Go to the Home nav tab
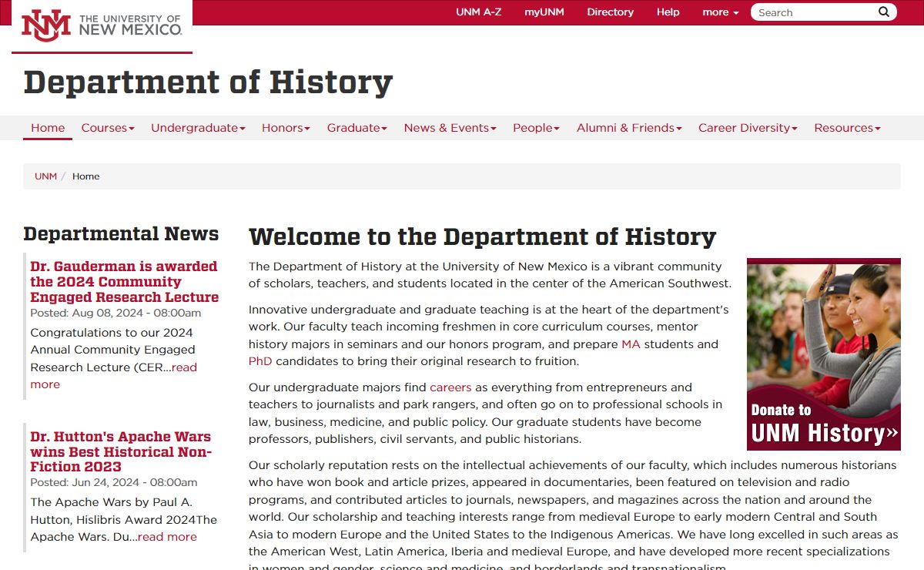924x570 pixels. tap(48, 128)
